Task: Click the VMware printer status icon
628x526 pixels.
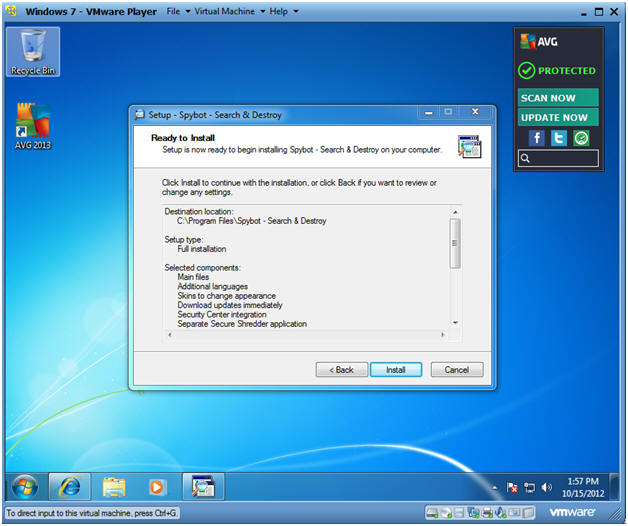Action: point(487,512)
